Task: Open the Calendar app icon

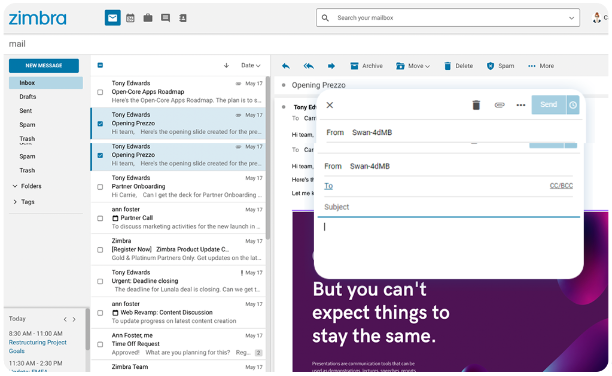Action: [x=130, y=18]
